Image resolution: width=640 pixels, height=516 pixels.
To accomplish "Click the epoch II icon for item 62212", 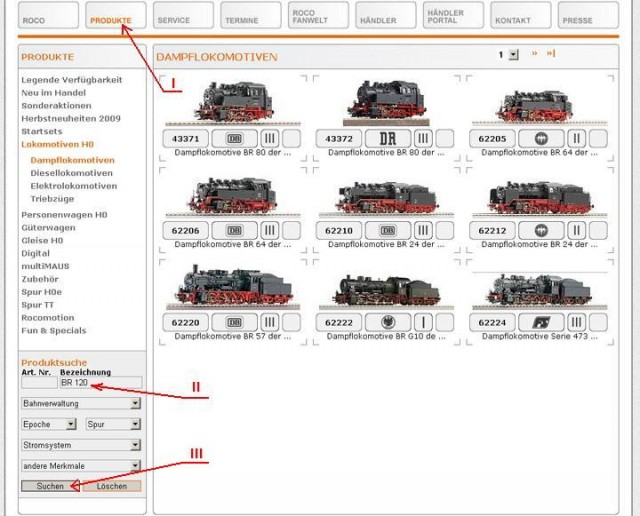I will (x=576, y=231).
